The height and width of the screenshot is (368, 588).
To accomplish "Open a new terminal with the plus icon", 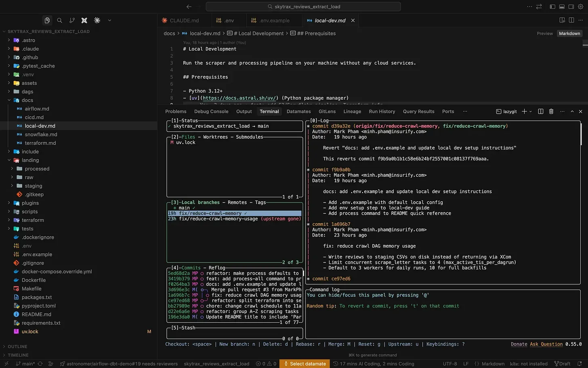I will coord(524,111).
